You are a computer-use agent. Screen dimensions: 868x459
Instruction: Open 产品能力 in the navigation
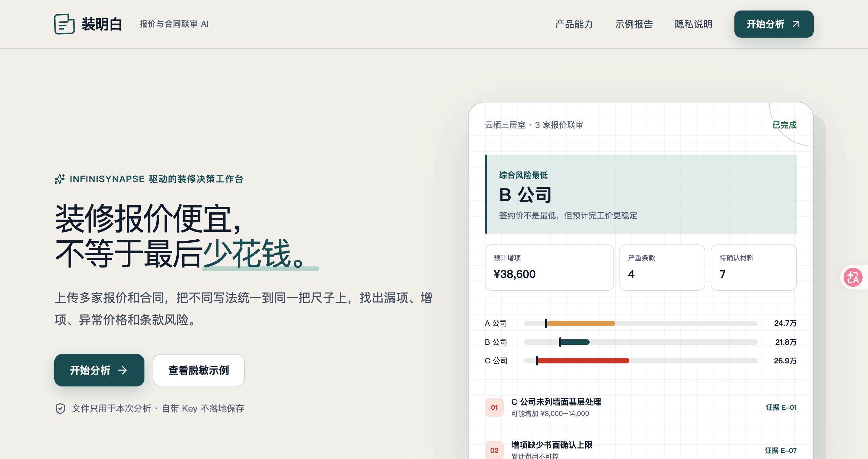pyautogui.click(x=574, y=24)
